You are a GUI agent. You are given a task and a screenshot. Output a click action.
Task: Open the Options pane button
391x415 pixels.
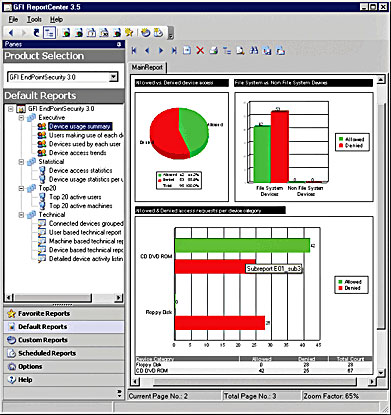[64, 367]
